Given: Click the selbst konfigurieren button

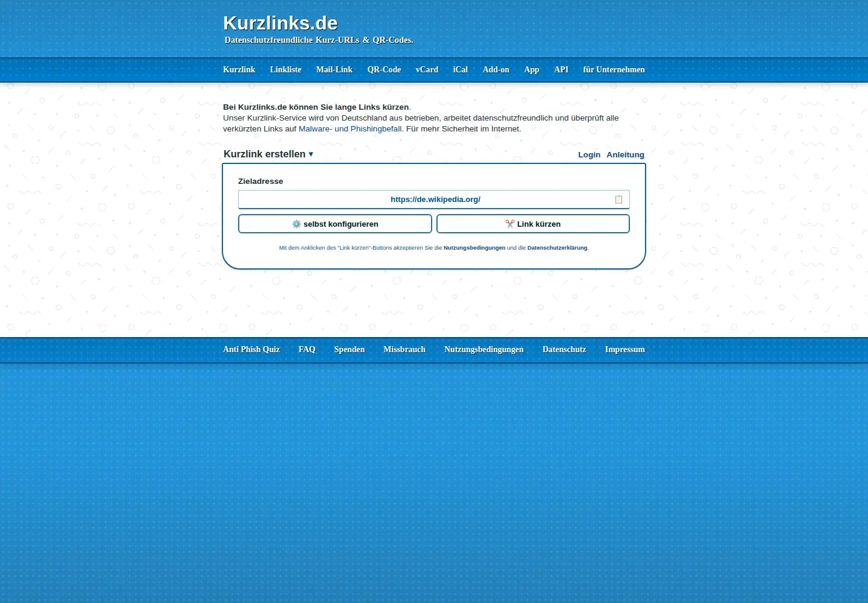Looking at the screenshot, I should [x=335, y=224].
